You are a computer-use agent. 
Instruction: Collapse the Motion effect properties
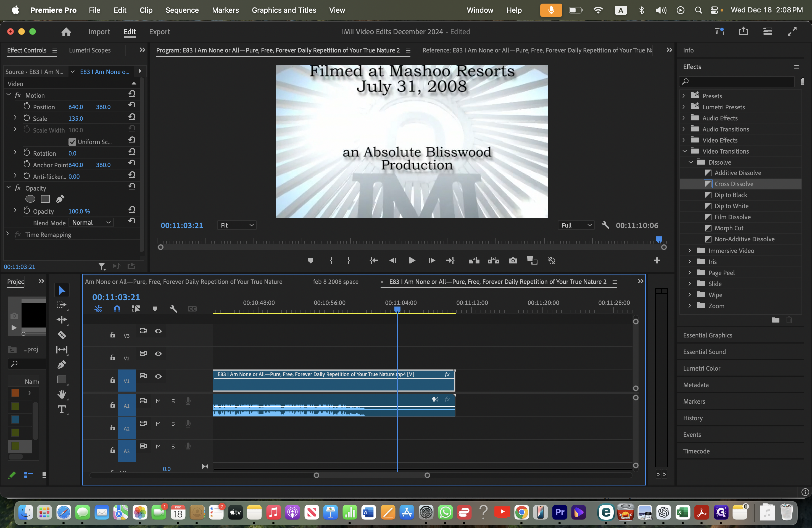(x=9, y=94)
